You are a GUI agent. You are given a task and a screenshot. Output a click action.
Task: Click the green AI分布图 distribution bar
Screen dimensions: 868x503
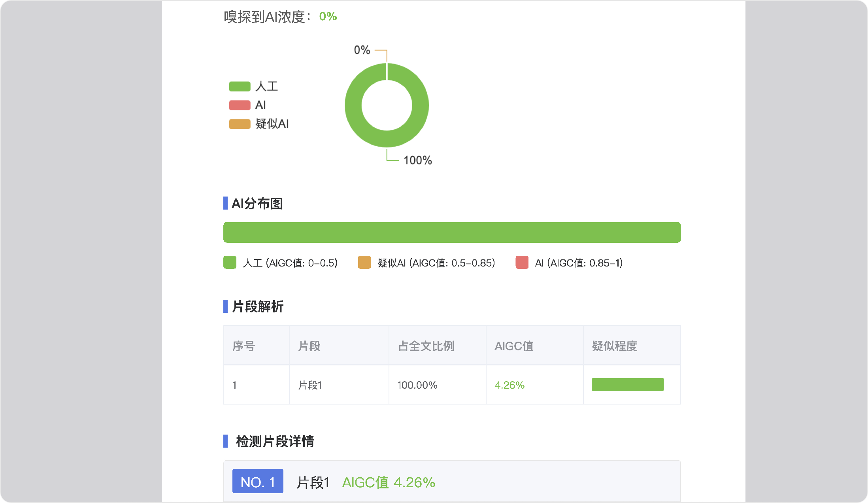(452, 233)
